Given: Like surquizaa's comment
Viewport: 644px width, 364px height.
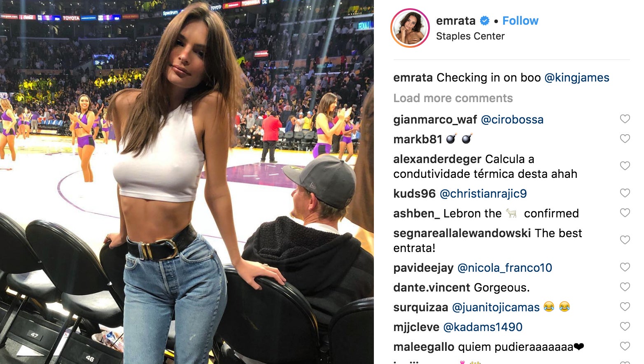Looking at the screenshot, I should [625, 307].
